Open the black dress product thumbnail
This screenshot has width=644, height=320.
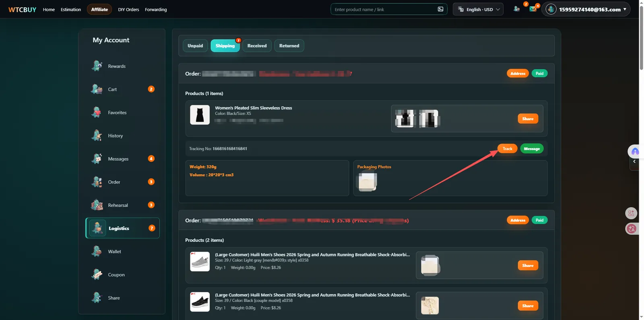point(200,115)
